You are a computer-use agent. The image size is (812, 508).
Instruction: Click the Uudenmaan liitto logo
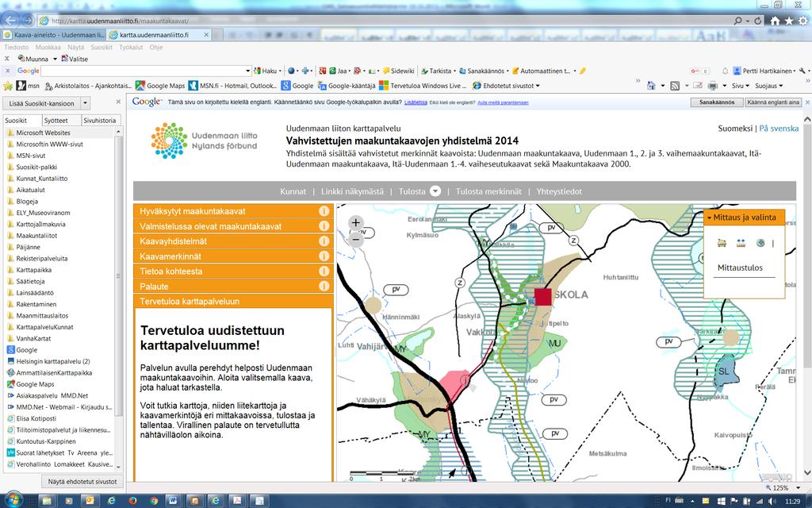click(205, 140)
